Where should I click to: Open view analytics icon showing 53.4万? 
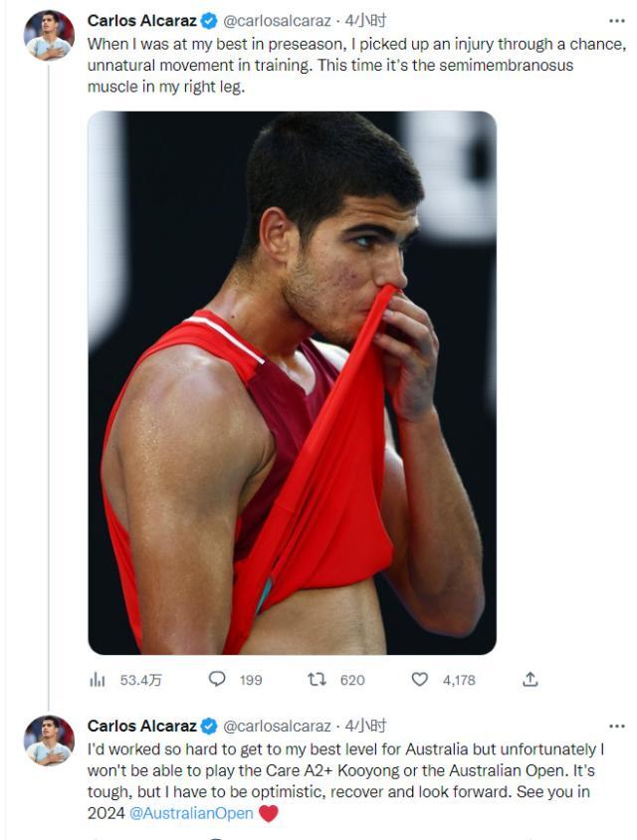tap(98, 680)
